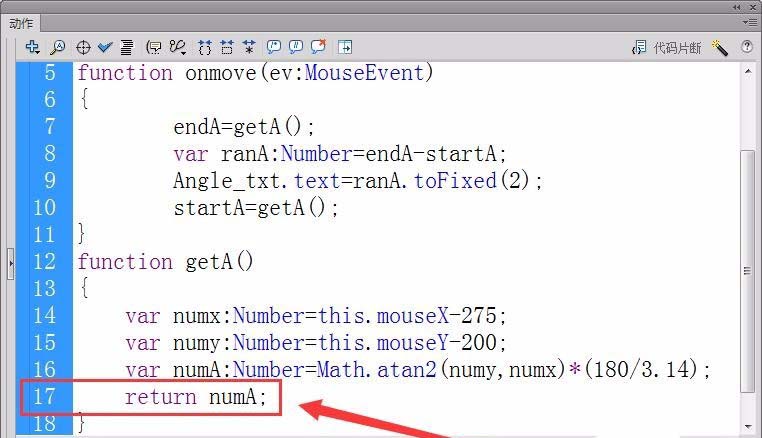Expand all collapsed code icon
The height and width of the screenshot is (438, 762).
pos(249,47)
